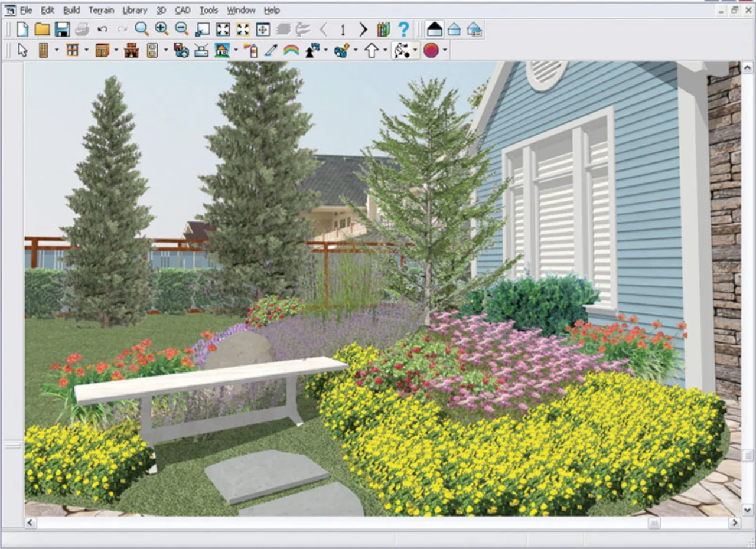Open the CAD menu
Screen dimensions: 756x549
(x=183, y=10)
